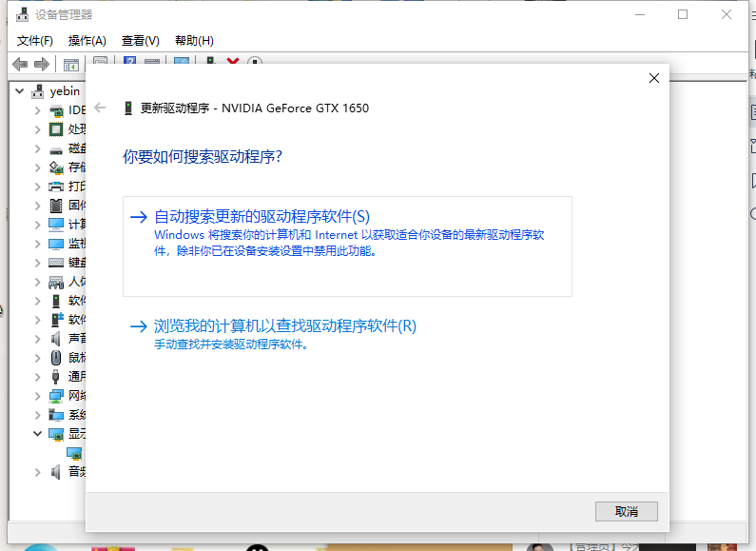Screen dimensions: 756x551
Task: Open the 文件(F) menu
Action: click(x=35, y=41)
